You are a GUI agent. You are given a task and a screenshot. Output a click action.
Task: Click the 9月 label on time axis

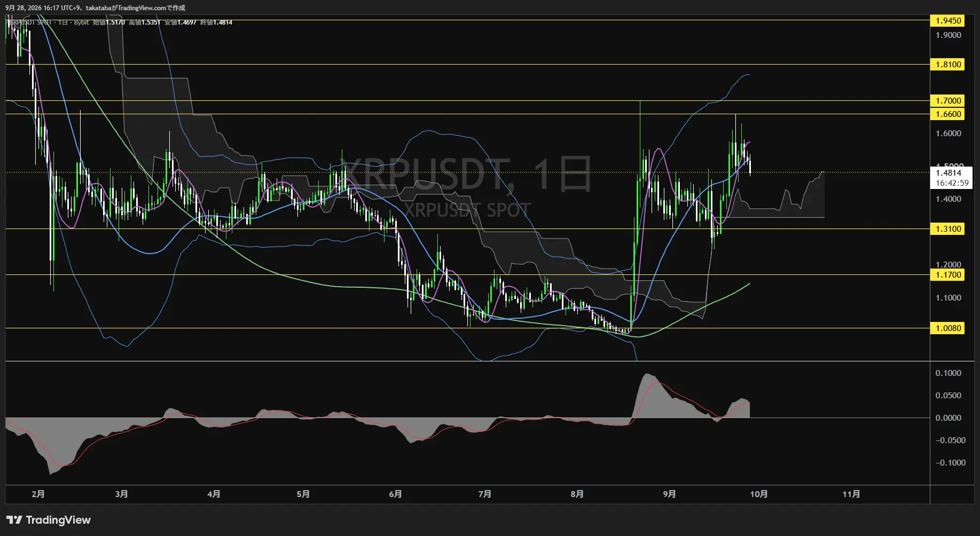[x=669, y=494]
